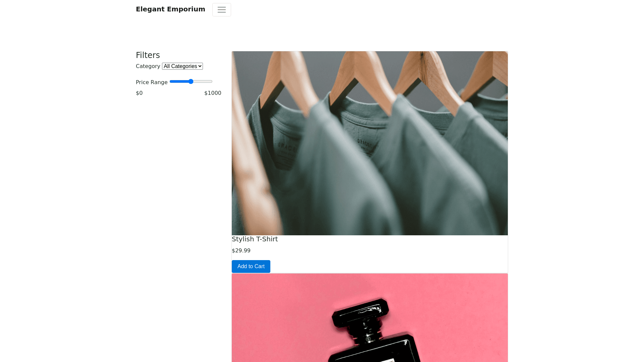Click the $0 minimum price label
This screenshot has height=362, width=644.
[139, 93]
